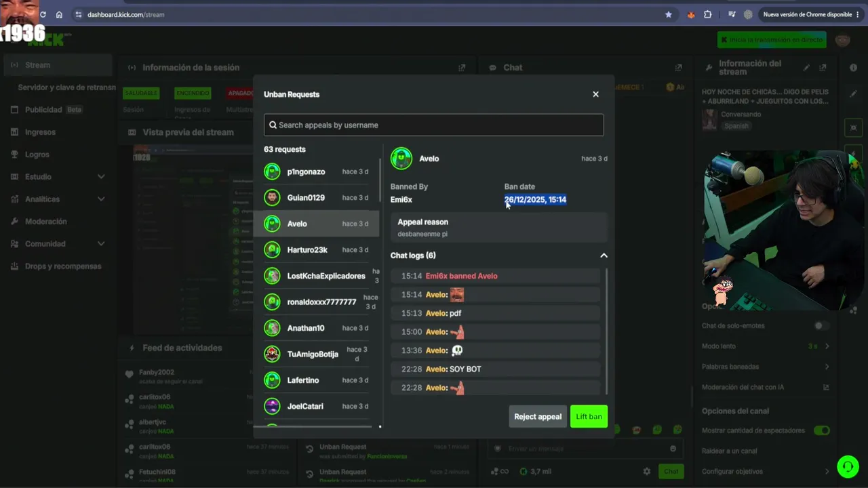Open Anathan10's unban request
868x488 pixels.
point(317,328)
